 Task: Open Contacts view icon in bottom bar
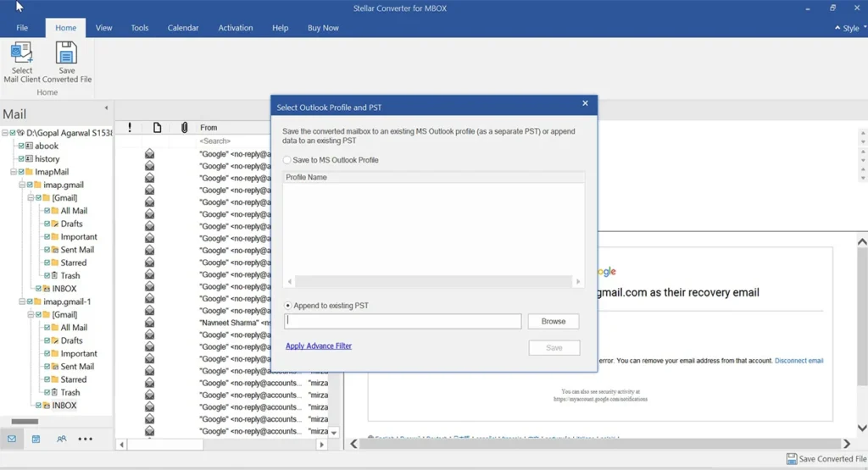[61, 439]
